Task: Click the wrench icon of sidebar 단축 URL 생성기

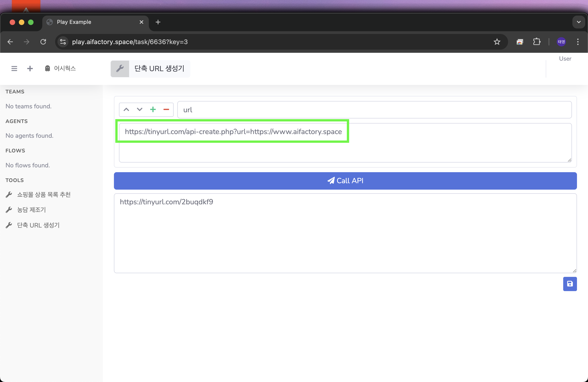Action: [x=9, y=225]
